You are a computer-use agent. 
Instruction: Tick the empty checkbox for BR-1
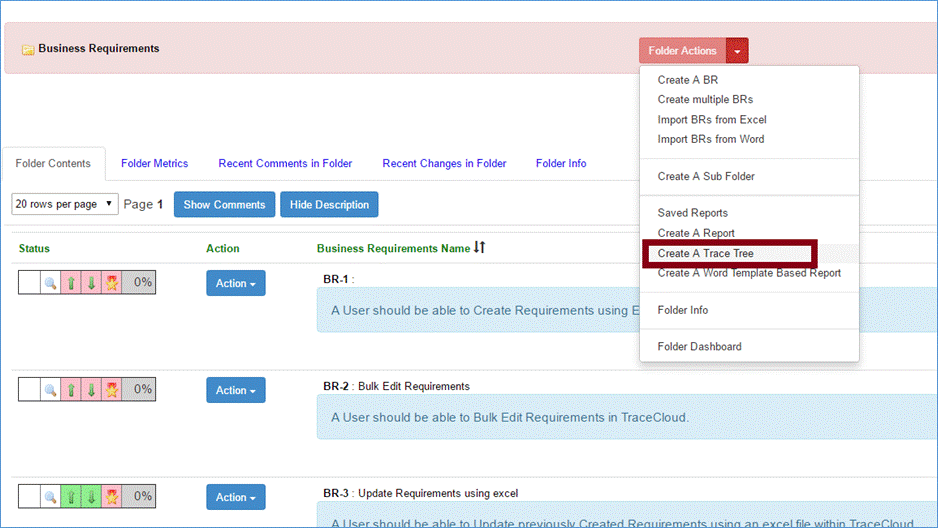tap(29, 283)
